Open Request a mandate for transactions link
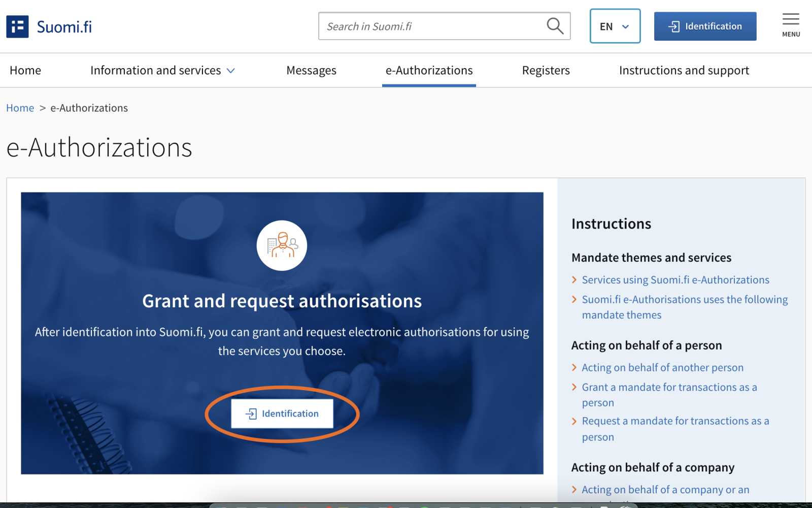This screenshot has height=508, width=812. coord(675,429)
